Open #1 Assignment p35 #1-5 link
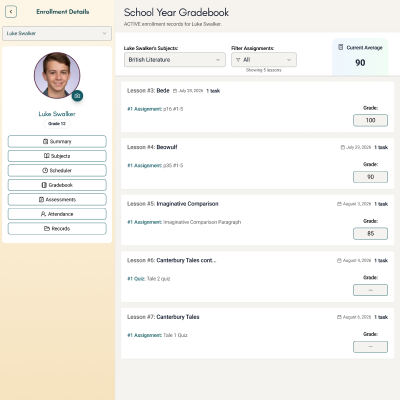 point(155,165)
